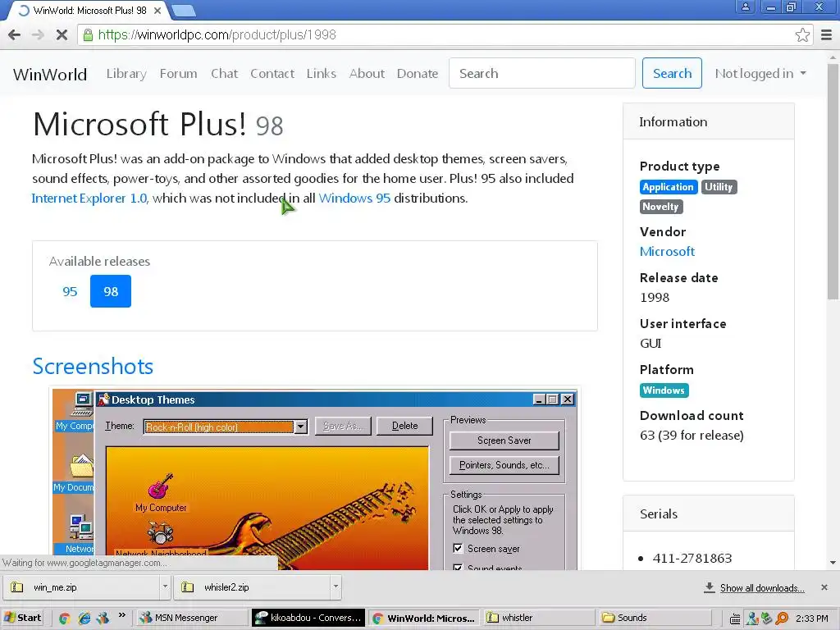Switch to kikoabdou Conversation taskbar window
The height and width of the screenshot is (630, 840).
click(308, 619)
